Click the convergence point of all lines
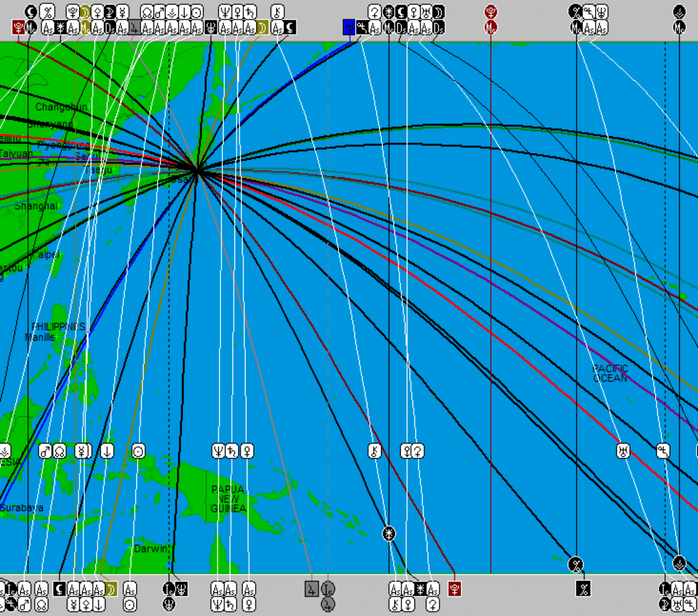The width and height of the screenshot is (698, 616). [x=197, y=171]
